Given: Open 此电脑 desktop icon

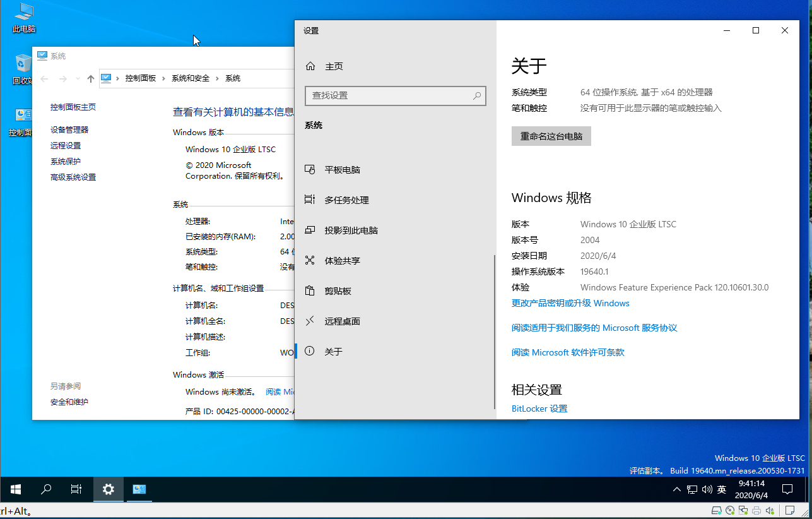Looking at the screenshot, I should tap(24, 18).
